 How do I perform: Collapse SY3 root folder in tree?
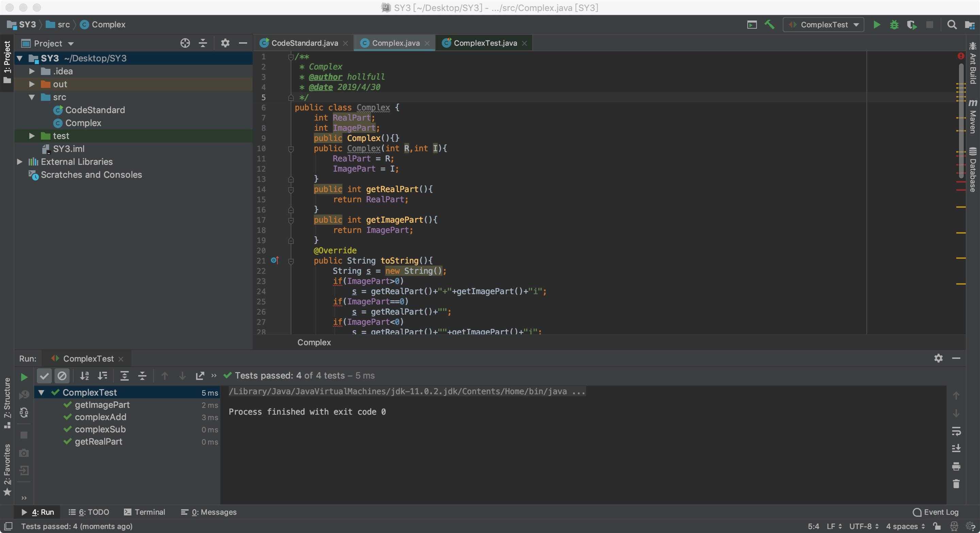(20, 58)
